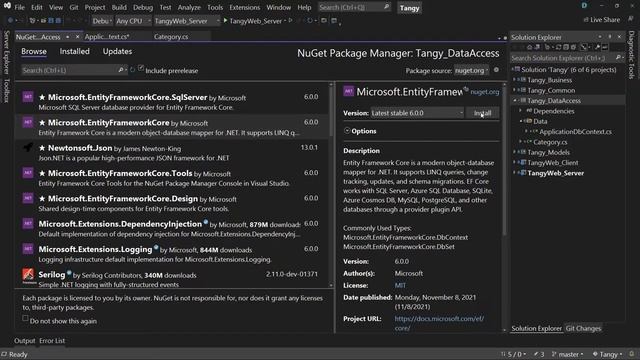Open package source settings gear
640x360 pixels.
(496, 70)
